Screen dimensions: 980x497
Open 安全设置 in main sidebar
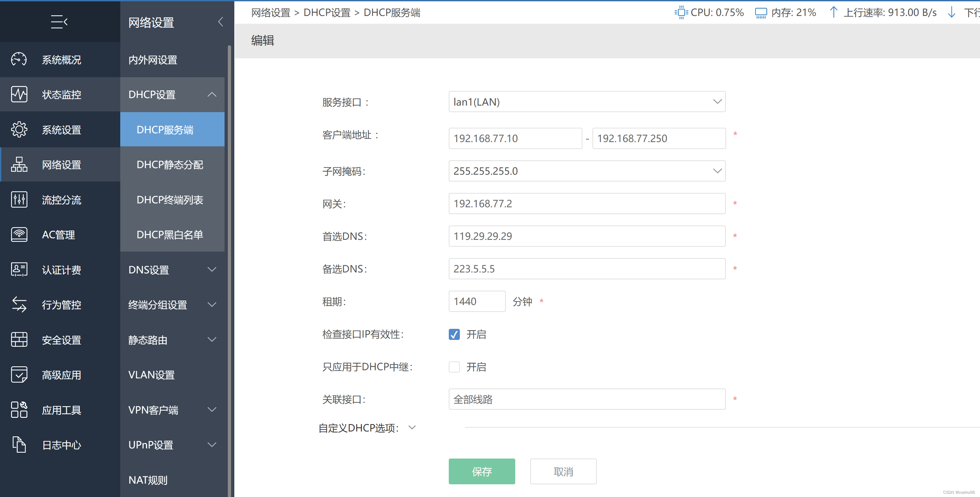pyautogui.click(x=60, y=340)
